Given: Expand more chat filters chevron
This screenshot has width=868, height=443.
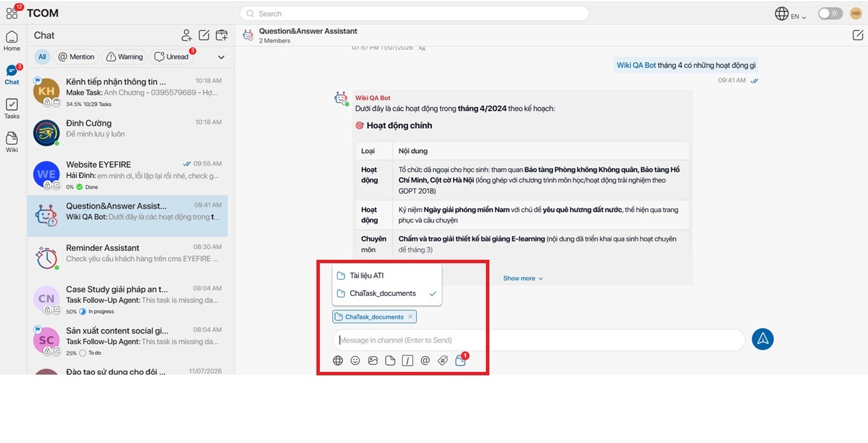Looking at the screenshot, I should tap(221, 57).
